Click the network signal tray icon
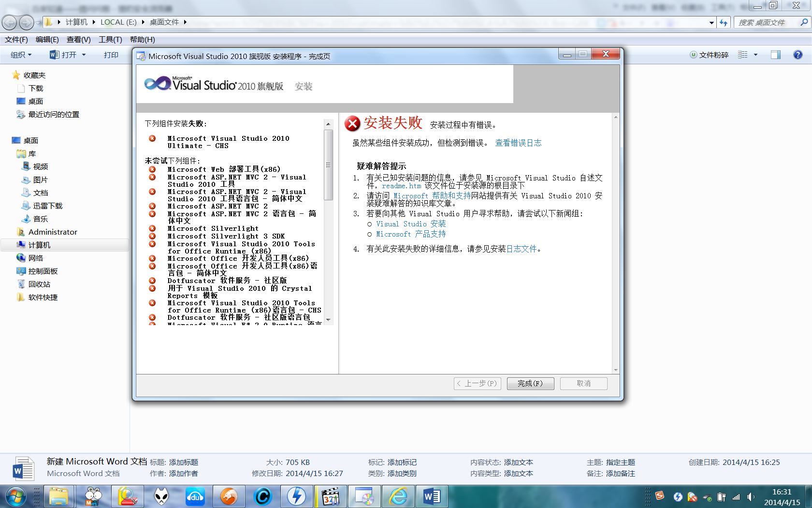This screenshot has width=812, height=508. tap(736, 496)
